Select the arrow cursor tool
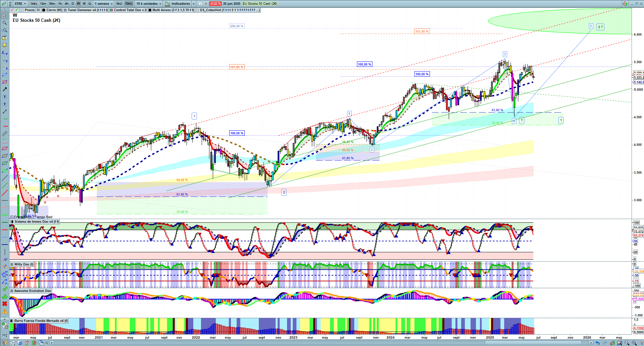Image resolution: width=644 pixels, height=346 pixels. [x=4, y=15]
